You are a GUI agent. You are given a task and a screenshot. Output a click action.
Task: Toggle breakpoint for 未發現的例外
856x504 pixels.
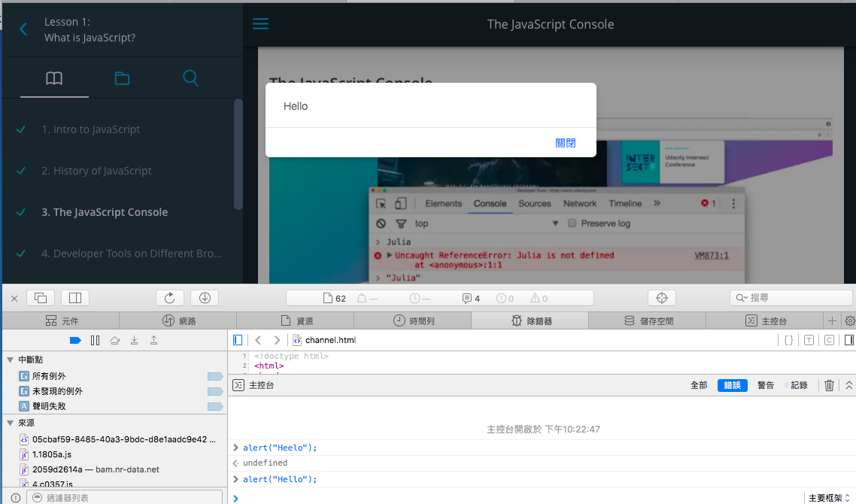coord(215,391)
